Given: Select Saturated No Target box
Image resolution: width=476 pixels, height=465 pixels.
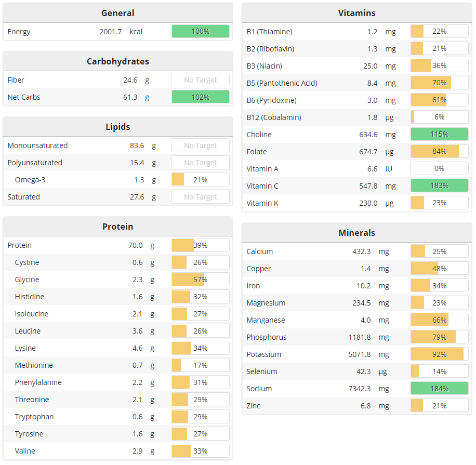Looking at the screenshot, I should (201, 197).
